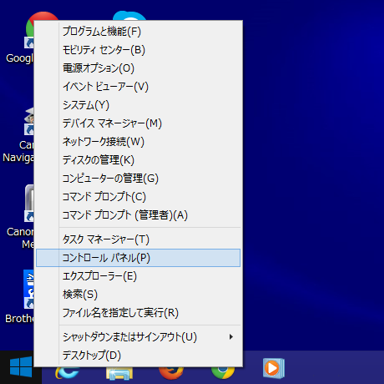This screenshot has width=384, height=384.
Task: Select the Google Chrome desktop shortcut
Action: [20, 37]
